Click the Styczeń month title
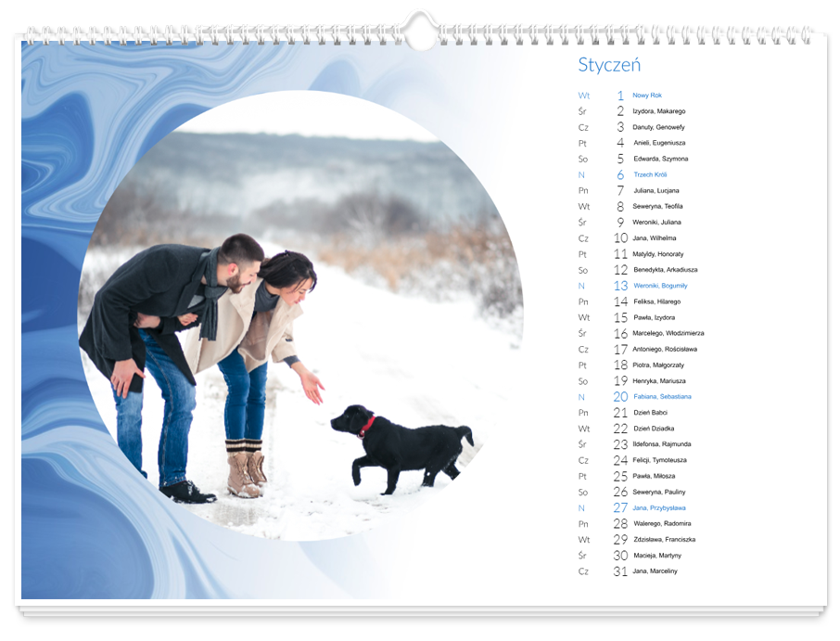The width and height of the screenshot is (840, 641). [x=609, y=65]
